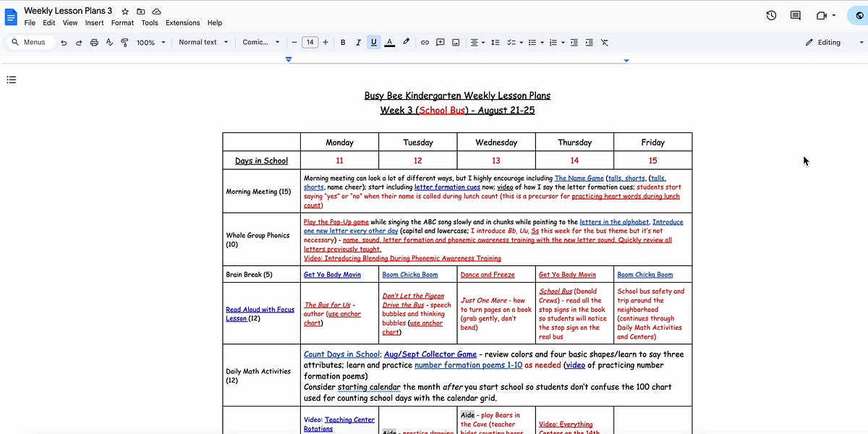Print the lesson plans document
This screenshot has width=868, height=434.
pyautogui.click(x=94, y=42)
